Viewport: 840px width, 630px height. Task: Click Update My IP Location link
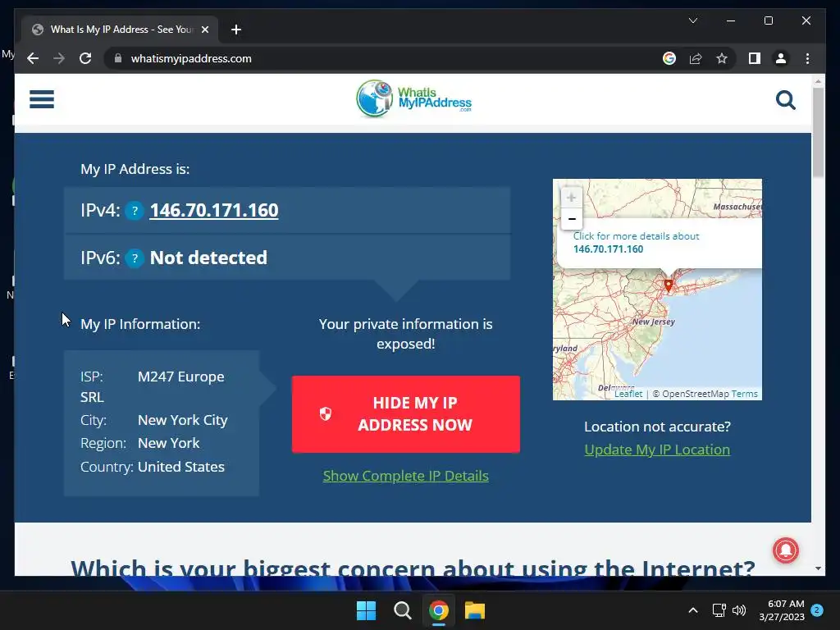(657, 450)
